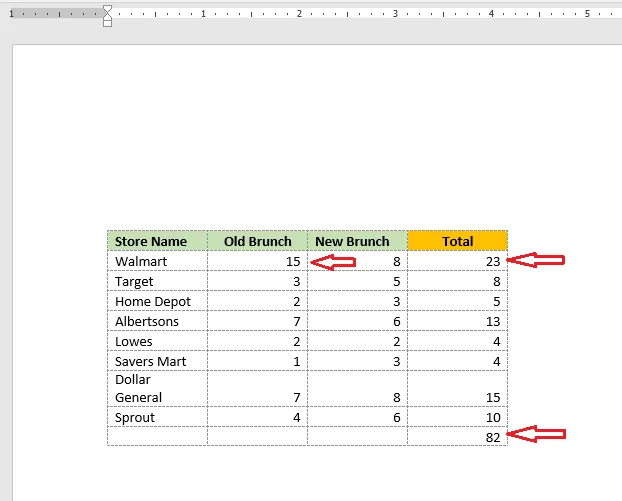The width and height of the screenshot is (622, 501).
Task: Click Albertsons' New Brunch value 6
Action: click(397, 321)
